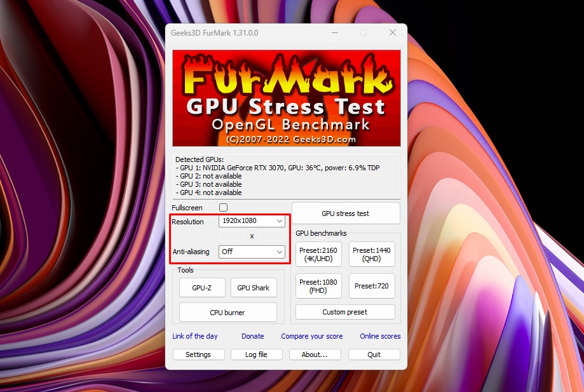Run the Preset:720 benchmark
Image resolution: width=584 pixels, height=392 pixels.
pyautogui.click(x=372, y=286)
